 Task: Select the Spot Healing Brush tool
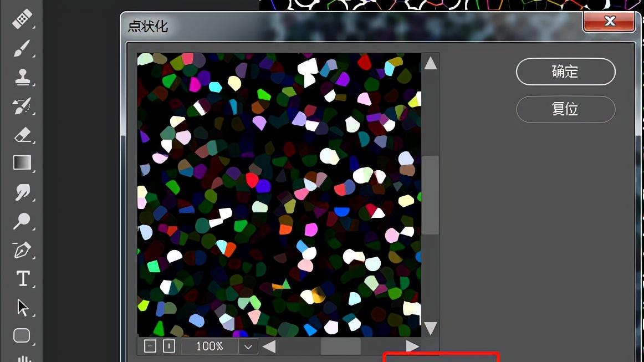[x=22, y=19]
